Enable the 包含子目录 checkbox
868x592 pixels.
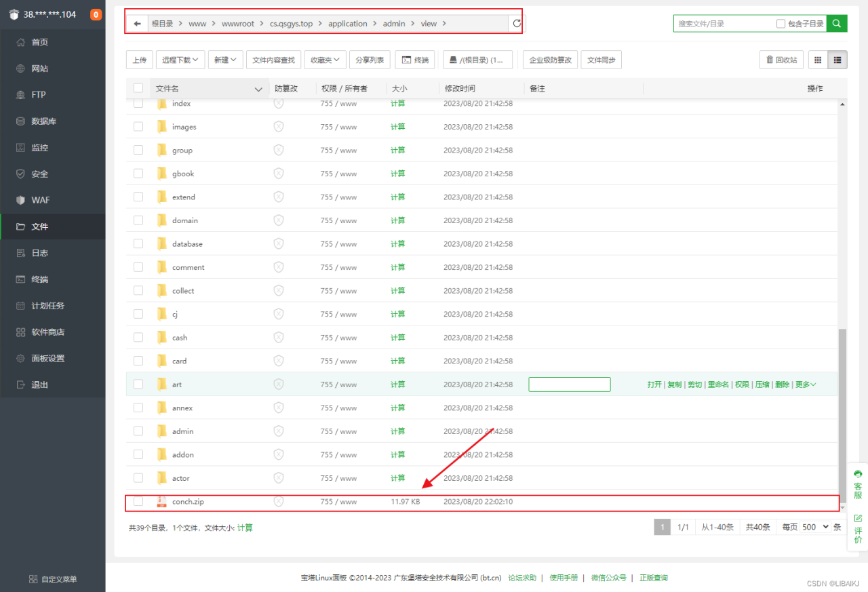point(781,24)
